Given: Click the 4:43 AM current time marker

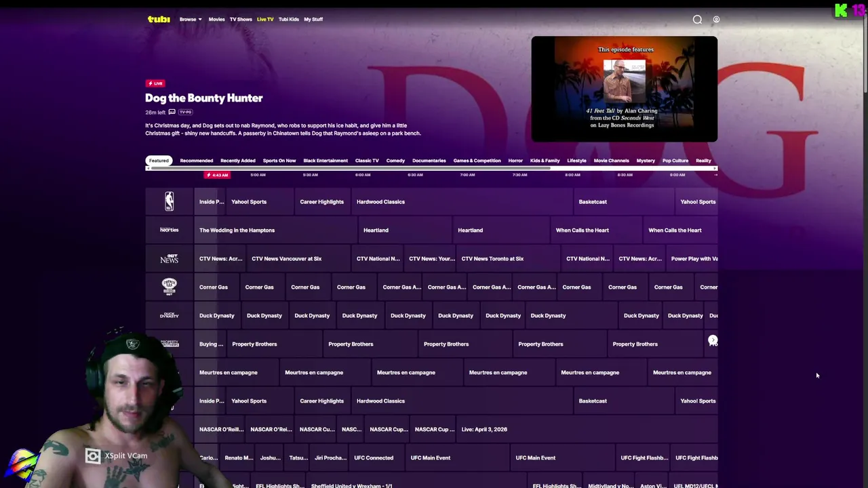Looking at the screenshot, I should (217, 175).
